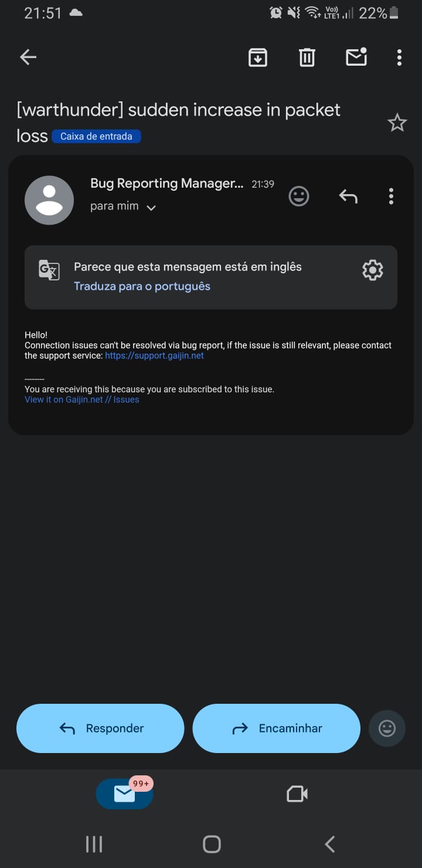Archive this email with the archive icon

(x=258, y=57)
